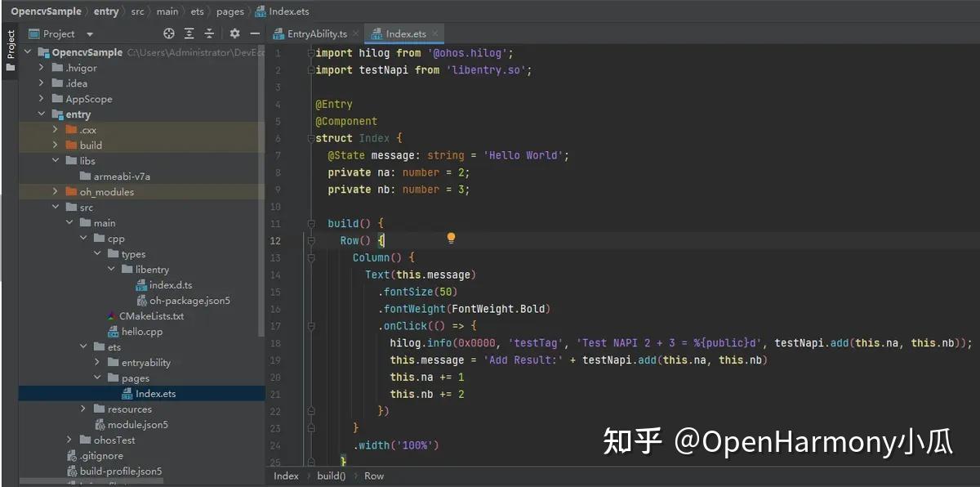
Task: Click the lightbulb intention icon on line 12
Action: pyautogui.click(x=452, y=237)
